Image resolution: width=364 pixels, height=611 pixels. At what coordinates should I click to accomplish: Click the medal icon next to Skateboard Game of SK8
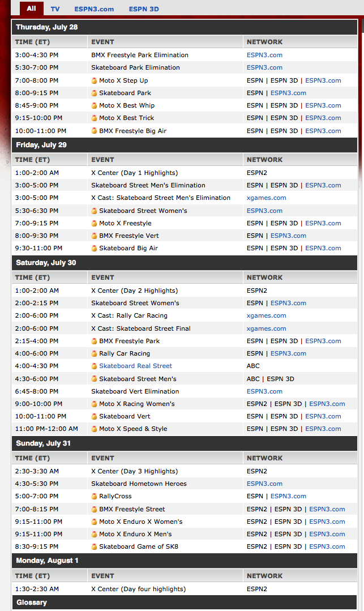[x=95, y=546]
